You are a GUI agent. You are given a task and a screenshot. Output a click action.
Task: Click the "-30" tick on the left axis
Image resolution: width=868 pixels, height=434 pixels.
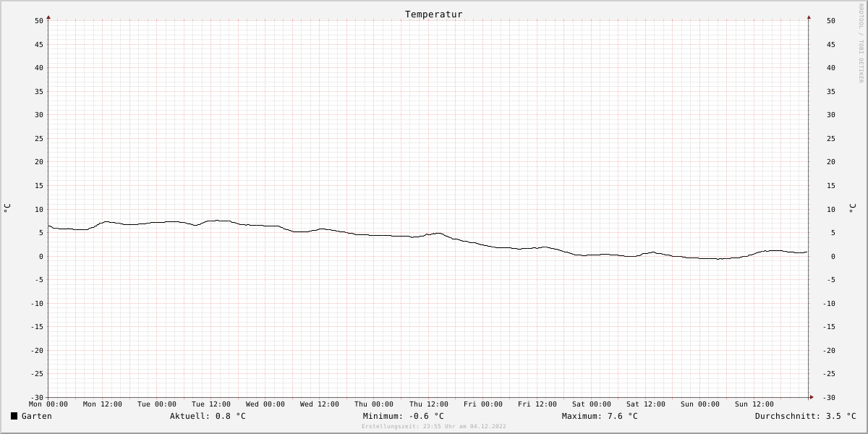click(37, 397)
